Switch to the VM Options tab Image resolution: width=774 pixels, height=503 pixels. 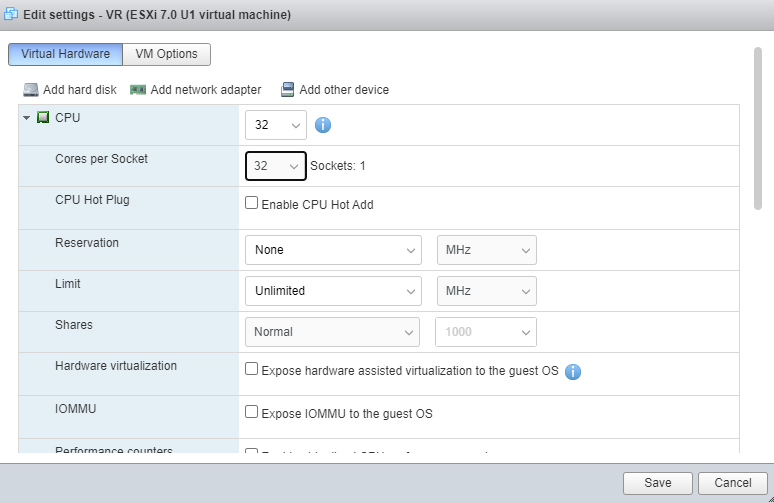pyautogui.click(x=166, y=54)
